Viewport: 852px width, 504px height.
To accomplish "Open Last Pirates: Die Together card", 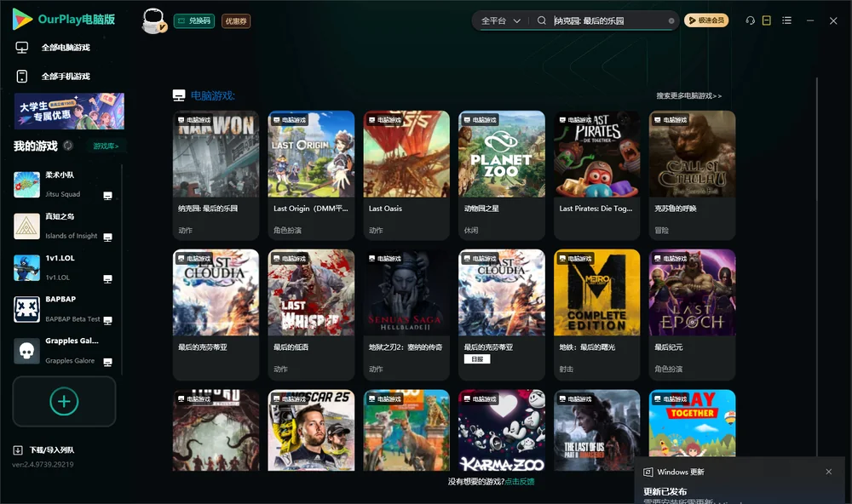I will pyautogui.click(x=596, y=175).
